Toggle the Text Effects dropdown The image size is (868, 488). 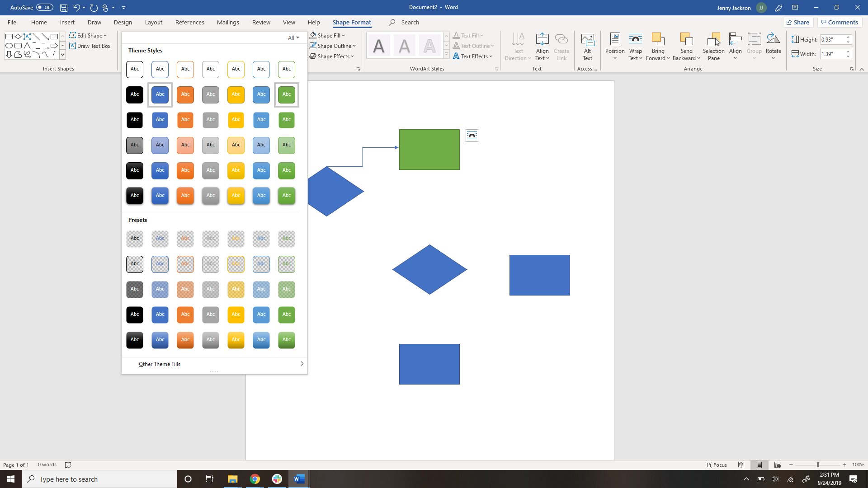pos(474,56)
